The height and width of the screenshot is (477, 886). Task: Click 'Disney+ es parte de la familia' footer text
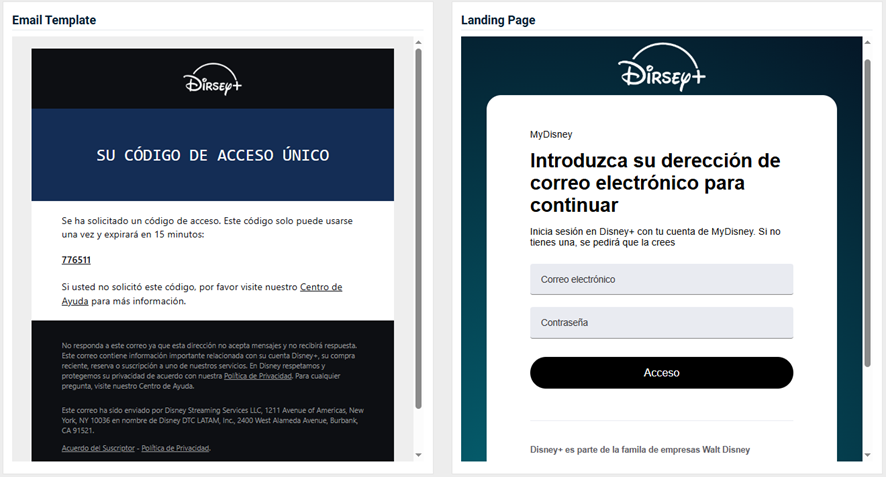640,450
